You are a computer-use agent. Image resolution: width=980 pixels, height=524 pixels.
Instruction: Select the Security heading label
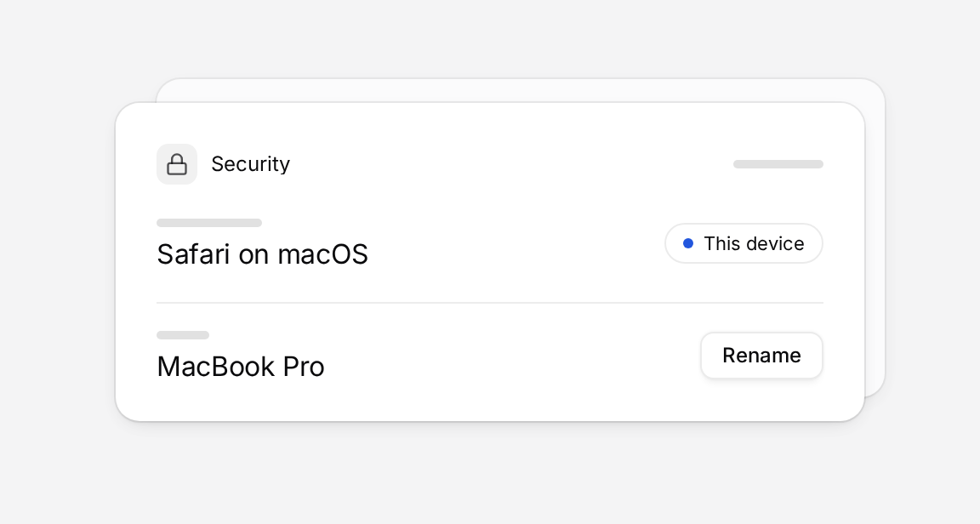tap(251, 164)
